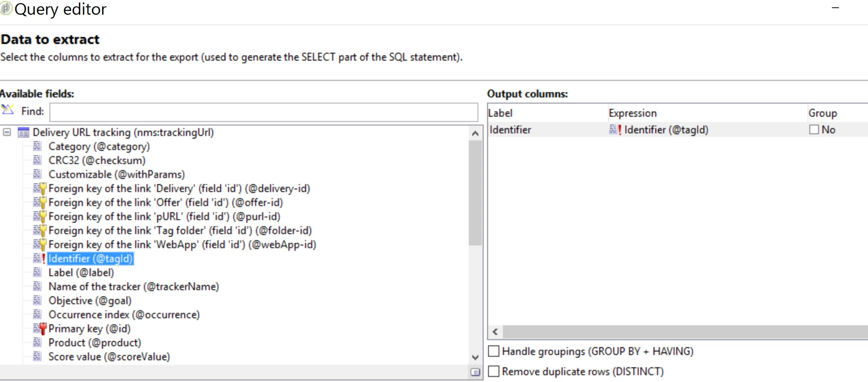The image size is (868, 382).
Task: Toggle the Group checkbox for Identifier row
Action: click(814, 129)
